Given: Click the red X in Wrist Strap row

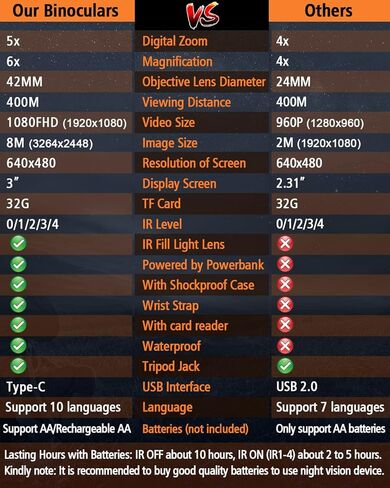Looking at the screenshot, I should click(285, 305).
